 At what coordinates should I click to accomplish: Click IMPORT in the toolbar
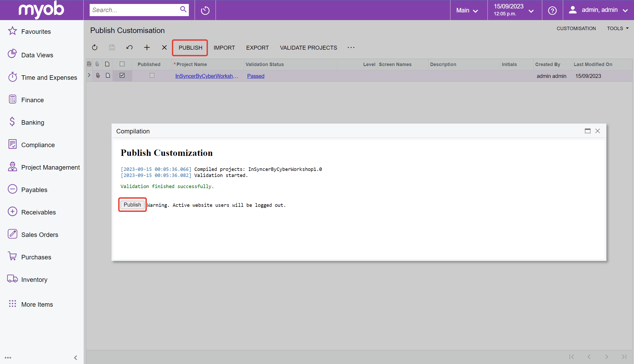(224, 48)
